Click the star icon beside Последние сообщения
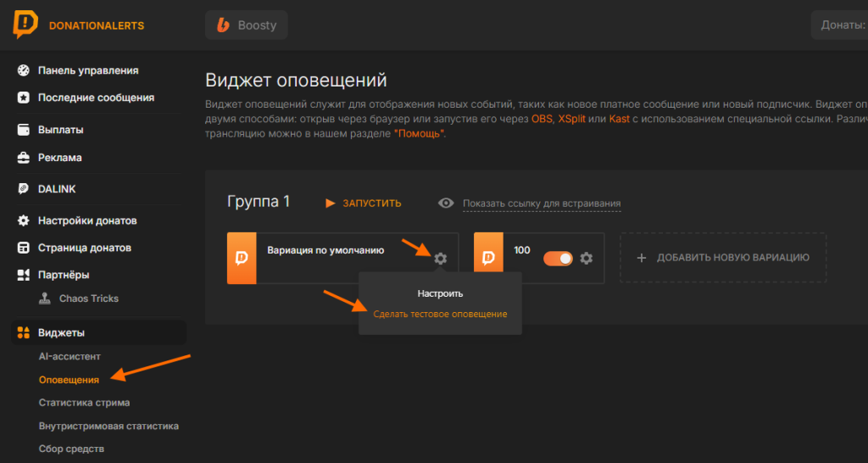This screenshot has height=463, width=868. tap(23, 98)
